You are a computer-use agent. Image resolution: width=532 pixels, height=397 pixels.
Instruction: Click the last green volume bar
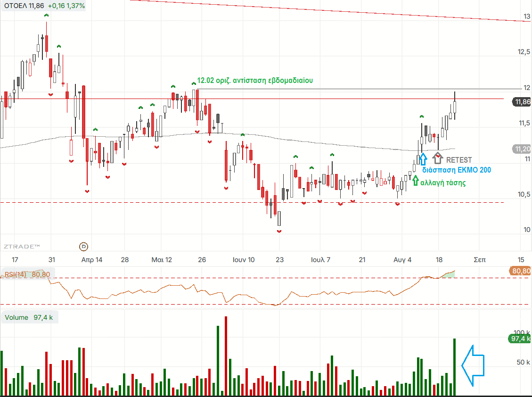[x=455, y=367]
